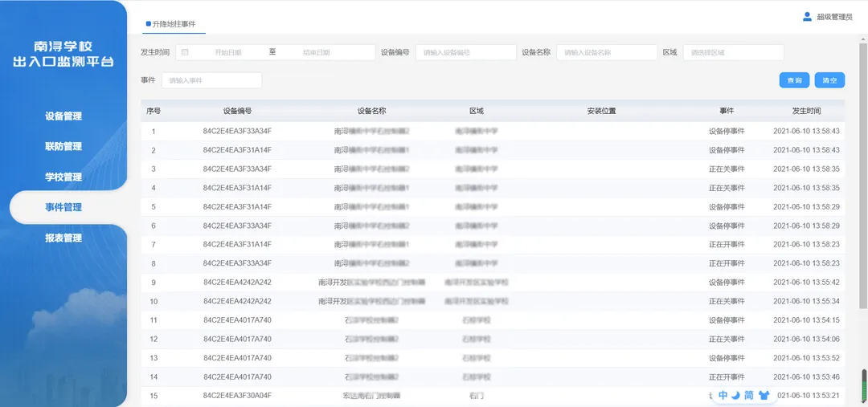The image size is (868, 407).
Task: Click the IME moon punctuation icon
Action: (x=735, y=395)
